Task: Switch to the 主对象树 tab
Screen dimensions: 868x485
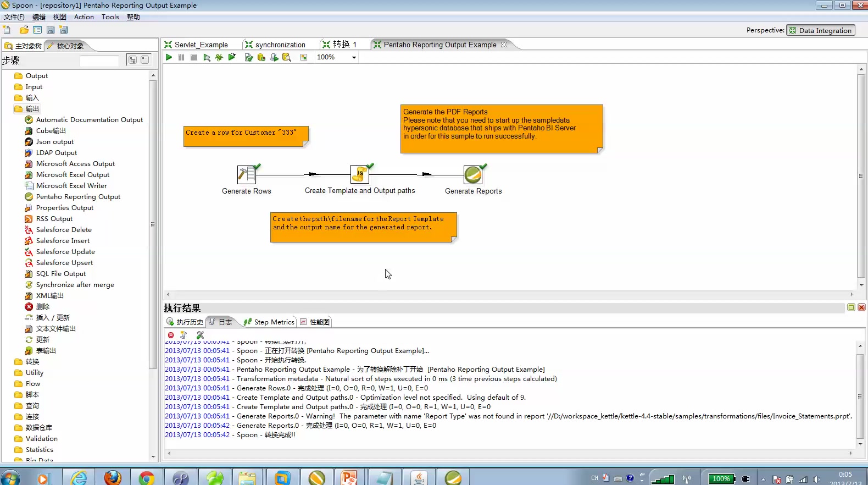Action: 23,46
